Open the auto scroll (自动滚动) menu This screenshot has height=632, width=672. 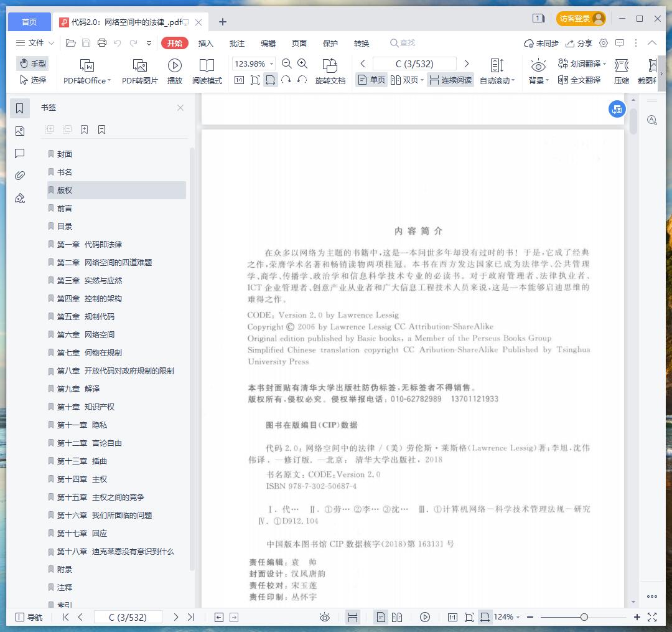tap(497, 72)
